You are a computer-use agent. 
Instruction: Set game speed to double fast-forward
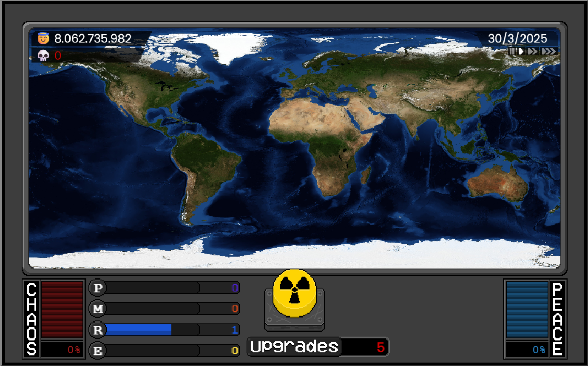click(533, 51)
